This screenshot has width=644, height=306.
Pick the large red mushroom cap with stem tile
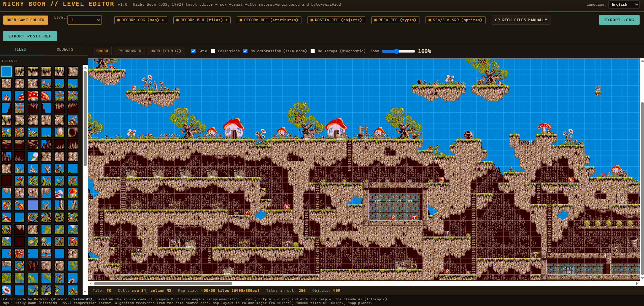pyautogui.click(x=33, y=96)
